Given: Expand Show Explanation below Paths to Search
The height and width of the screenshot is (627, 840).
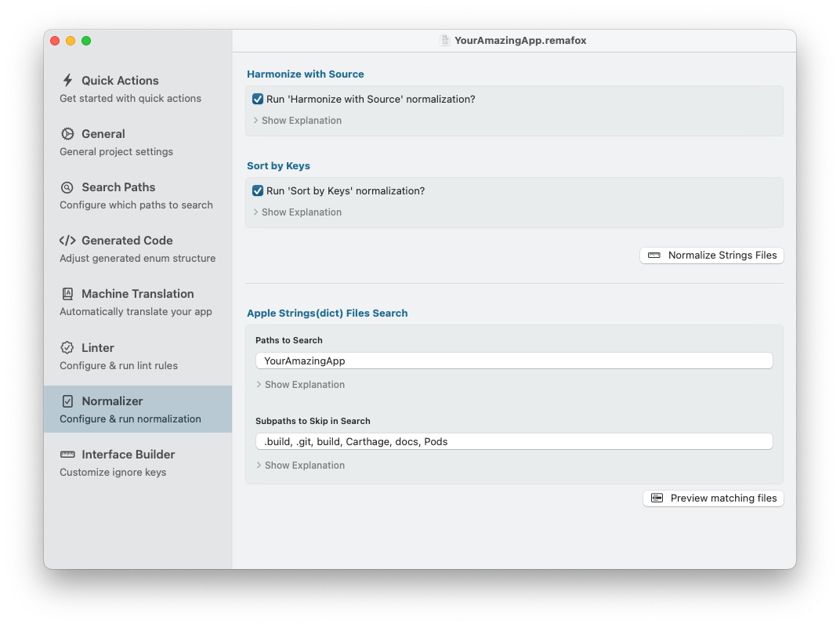Looking at the screenshot, I should (301, 385).
